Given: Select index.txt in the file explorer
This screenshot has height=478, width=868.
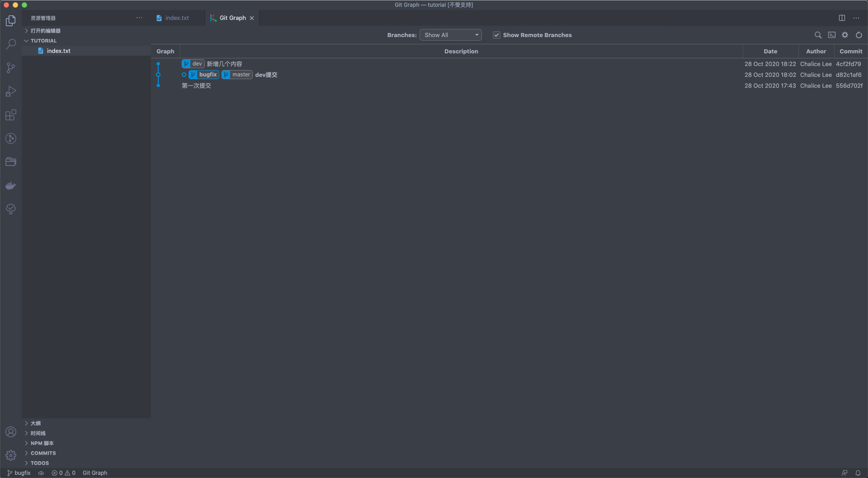Looking at the screenshot, I should click(x=59, y=51).
